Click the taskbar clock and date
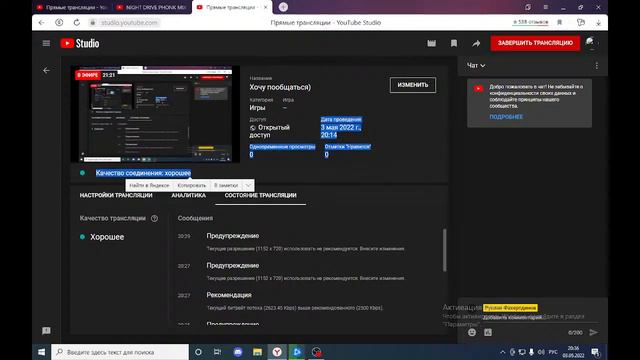640x360 pixels. pos(573,352)
